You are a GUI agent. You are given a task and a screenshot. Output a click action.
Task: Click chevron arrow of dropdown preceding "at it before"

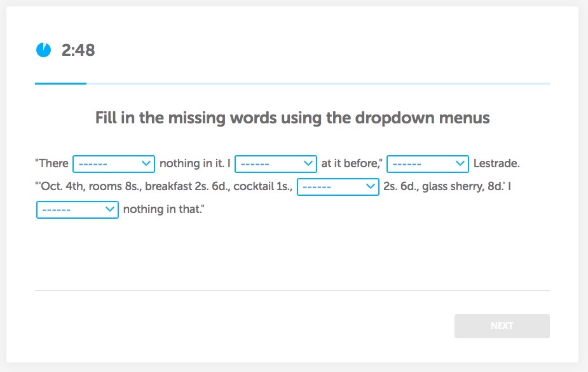tap(308, 164)
